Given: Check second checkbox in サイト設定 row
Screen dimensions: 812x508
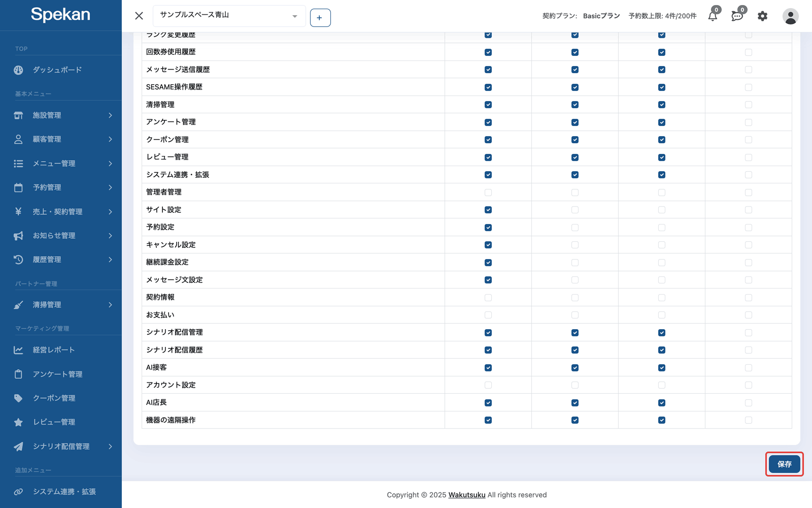Looking at the screenshot, I should [x=575, y=210].
